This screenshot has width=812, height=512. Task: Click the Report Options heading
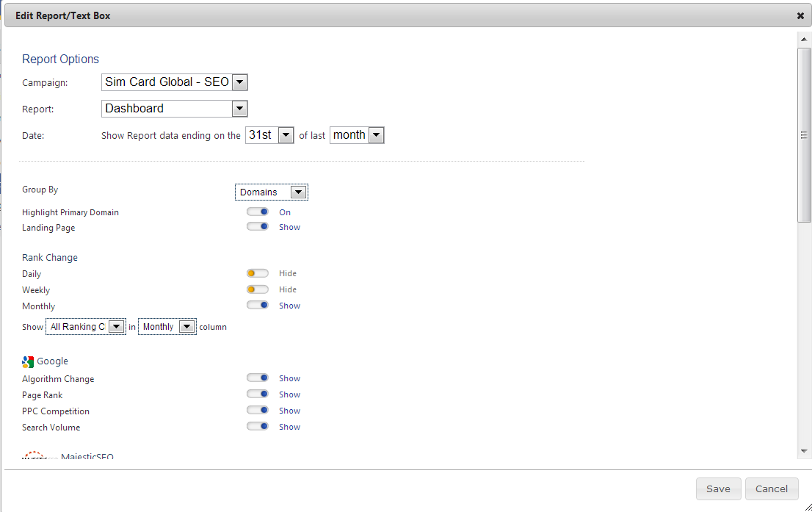tap(61, 59)
